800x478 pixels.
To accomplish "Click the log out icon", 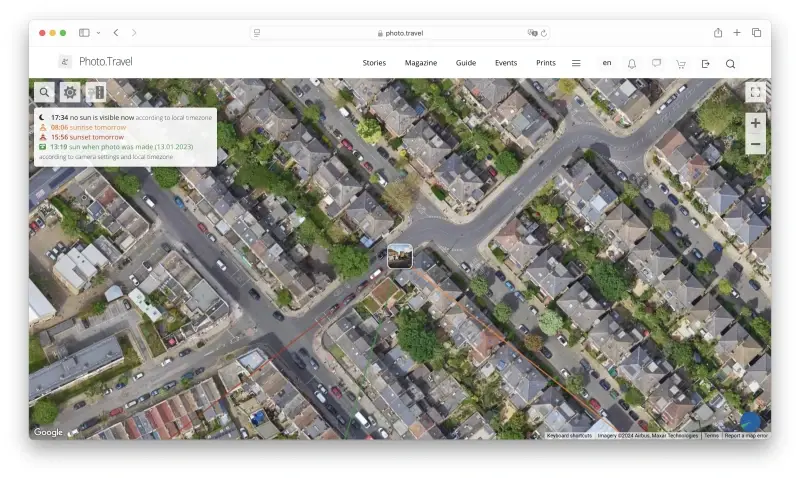I will 706,64.
